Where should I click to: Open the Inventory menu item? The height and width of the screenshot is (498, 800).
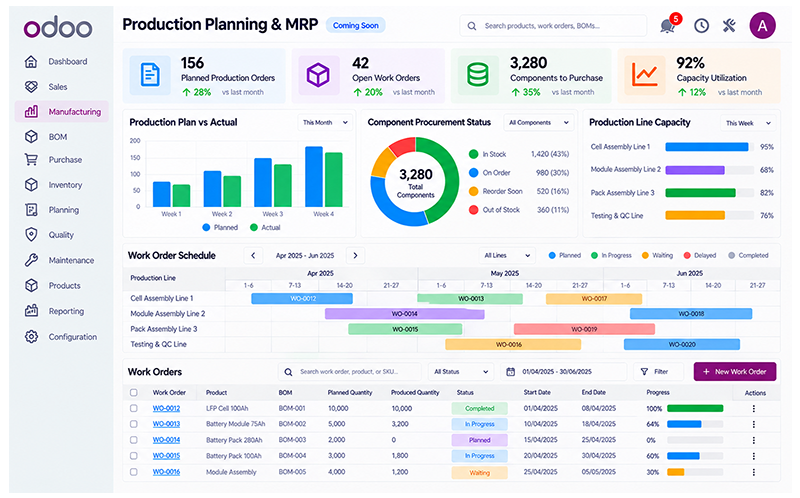(x=62, y=185)
